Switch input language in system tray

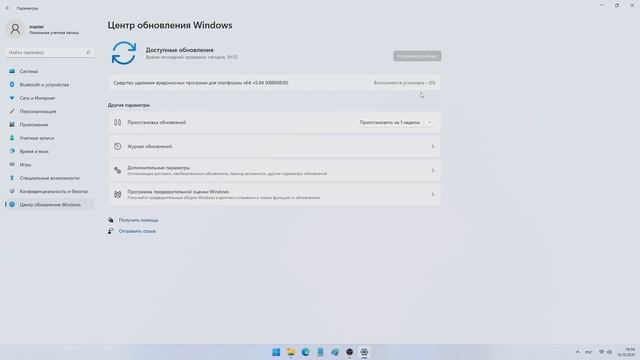coord(589,352)
